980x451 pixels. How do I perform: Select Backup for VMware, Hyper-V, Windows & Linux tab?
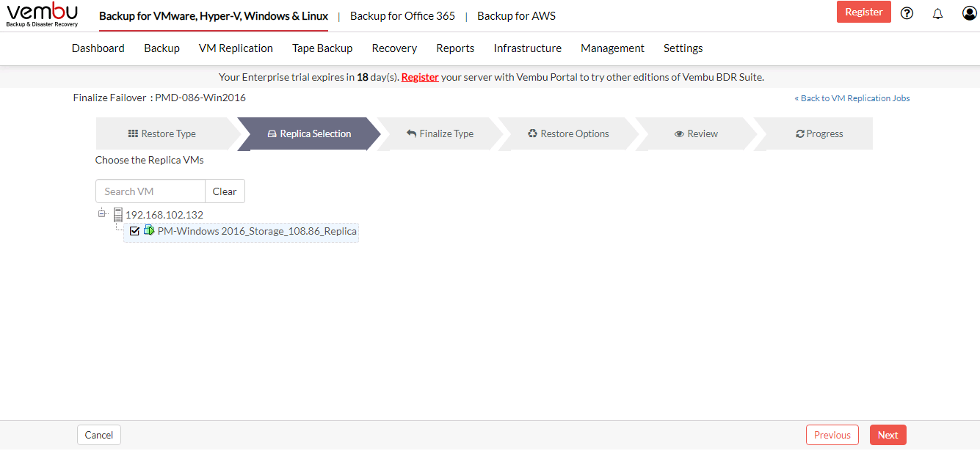[214, 15]
